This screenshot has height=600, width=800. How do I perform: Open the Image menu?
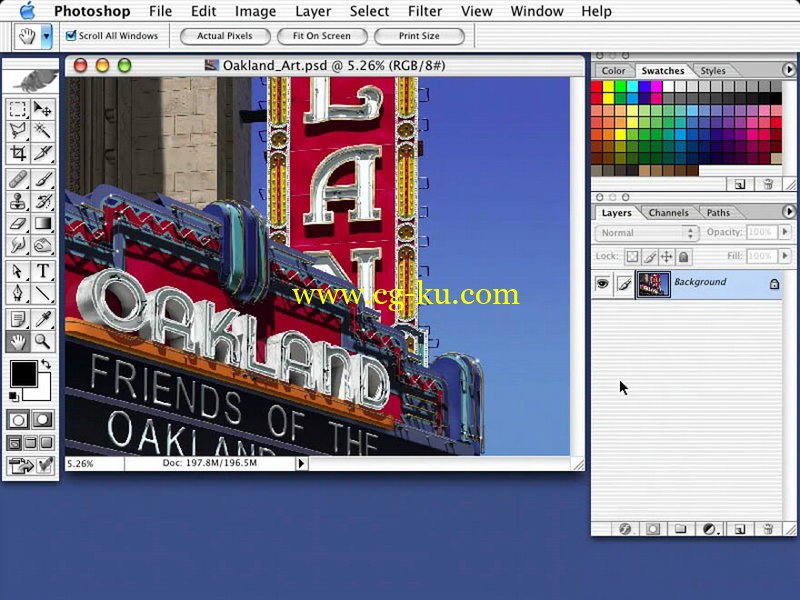[x=255, y=11]
